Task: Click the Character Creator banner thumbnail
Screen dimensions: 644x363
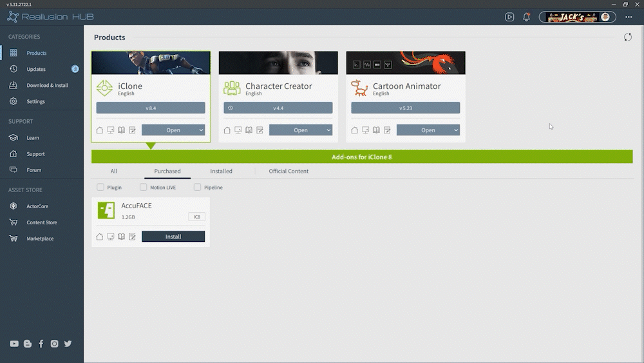Action: click(x=278, y=63)
